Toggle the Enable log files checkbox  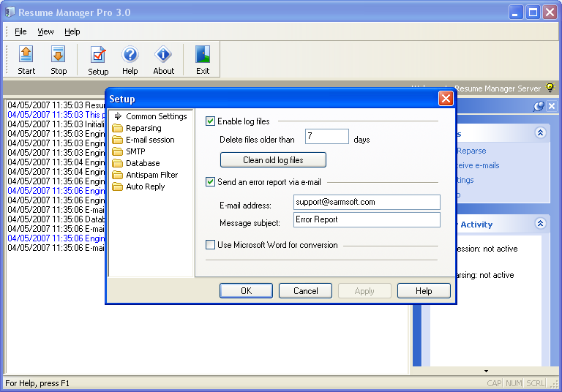(211, 121)
